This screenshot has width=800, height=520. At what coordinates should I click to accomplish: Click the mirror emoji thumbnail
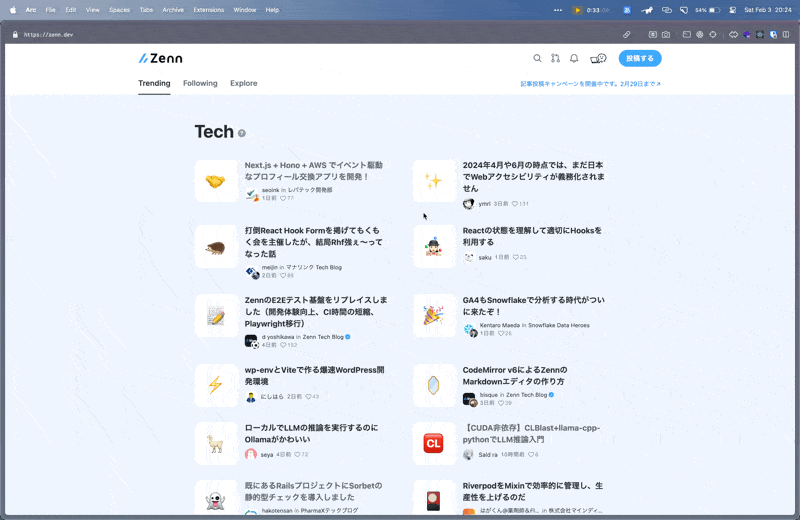[434, 385]
